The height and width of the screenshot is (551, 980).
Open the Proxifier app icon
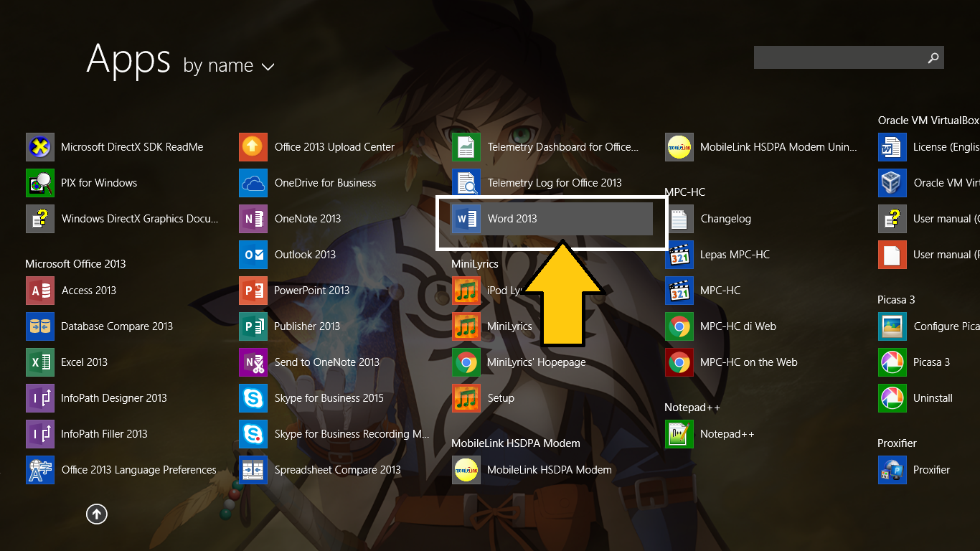pos(892,470)
